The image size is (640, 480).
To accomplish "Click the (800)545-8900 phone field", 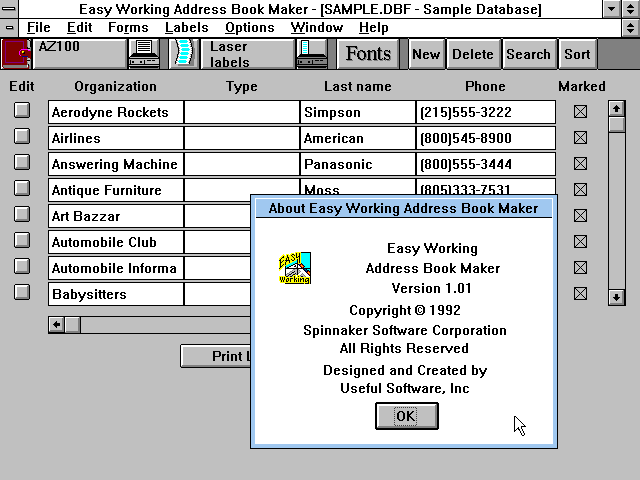I will click(x=486, y=138).
